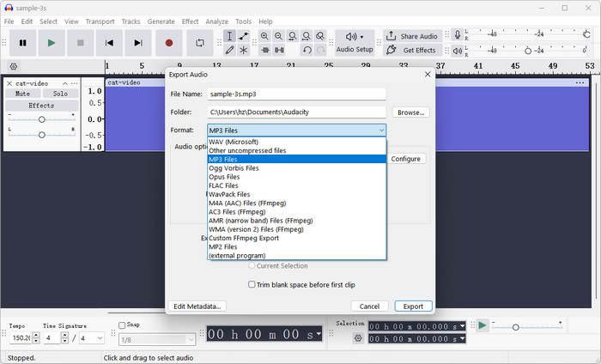Open the Analyze menu
This screenshot has height=364, width=601.
point(217,21)
